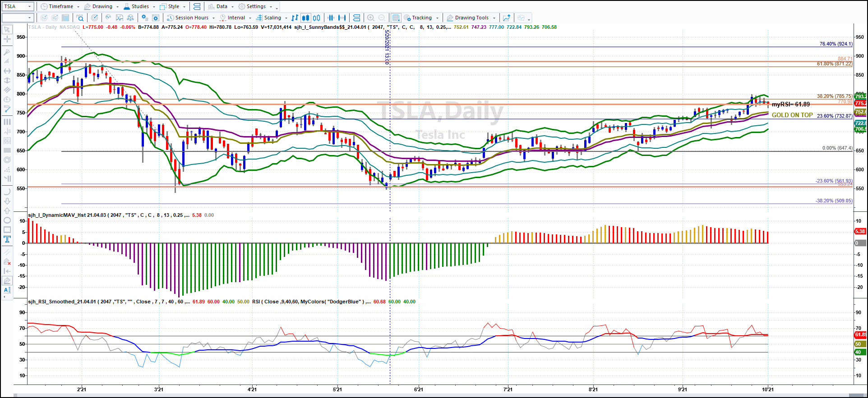Viewport: 868px width, 398px height.
Task: Click the zoom out magnifier
Action: (382, 18)
